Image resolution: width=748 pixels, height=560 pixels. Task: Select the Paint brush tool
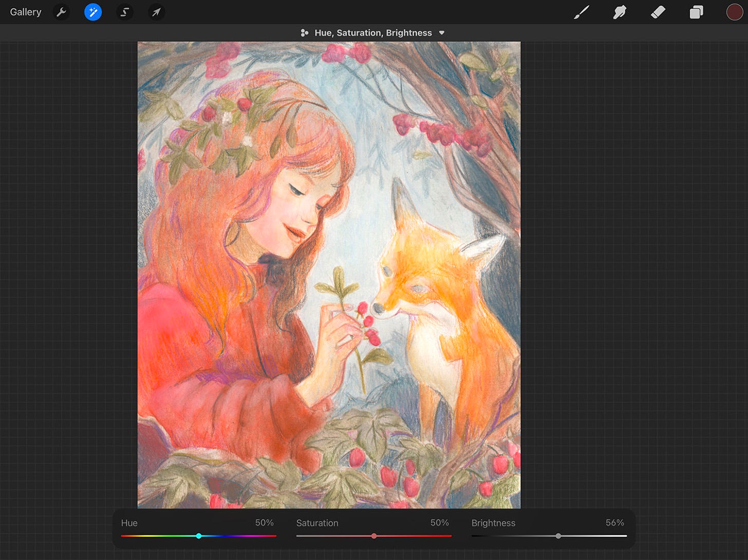582,12
